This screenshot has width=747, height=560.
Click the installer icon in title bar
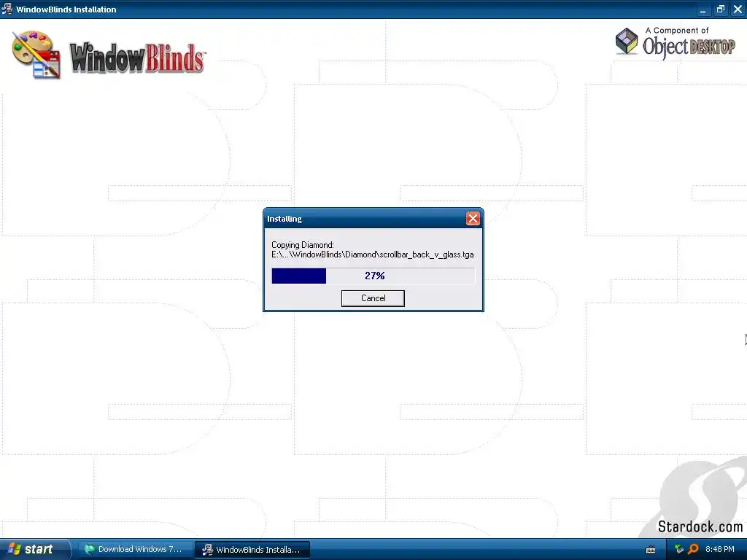click(x=7, y=9)
